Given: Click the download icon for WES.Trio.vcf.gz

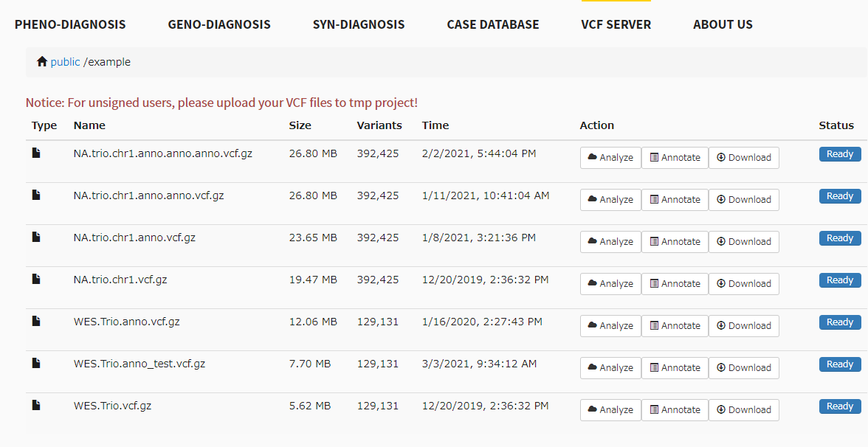Looking at the screenshot, I should click(x=721, y=409).
